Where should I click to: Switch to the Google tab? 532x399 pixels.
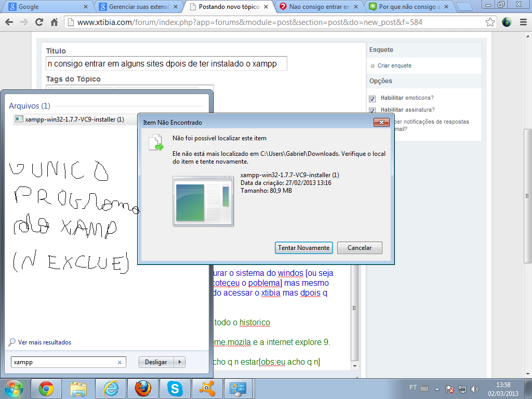47,6
